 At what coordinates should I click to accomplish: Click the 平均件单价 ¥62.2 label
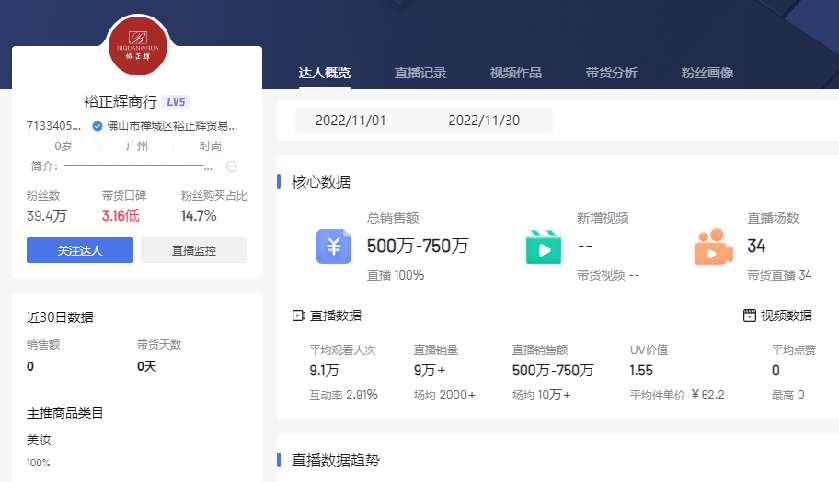[x=677, y=395]
